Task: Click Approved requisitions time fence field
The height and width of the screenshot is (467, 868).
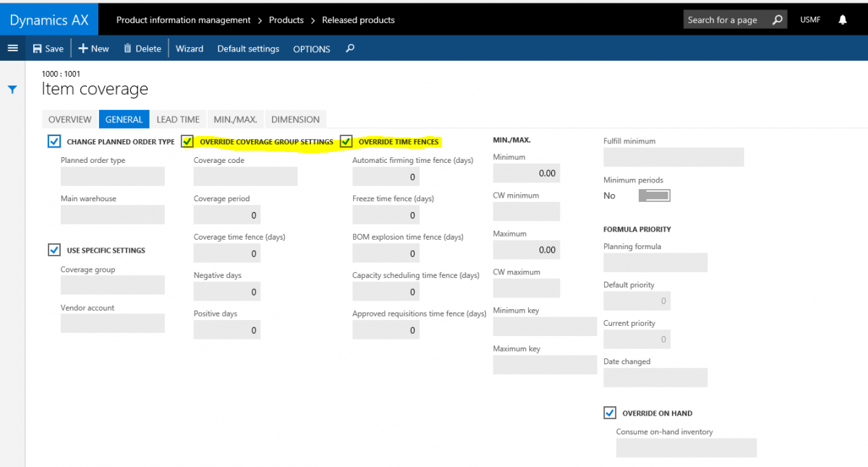Action: click(386, 330)
